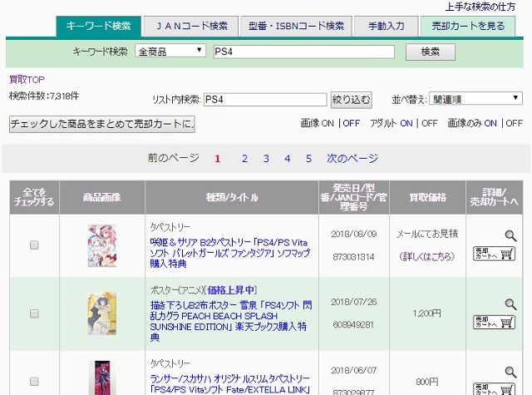Switch to 型番・ISBNコード検索 tab

[x=296, y=26]
